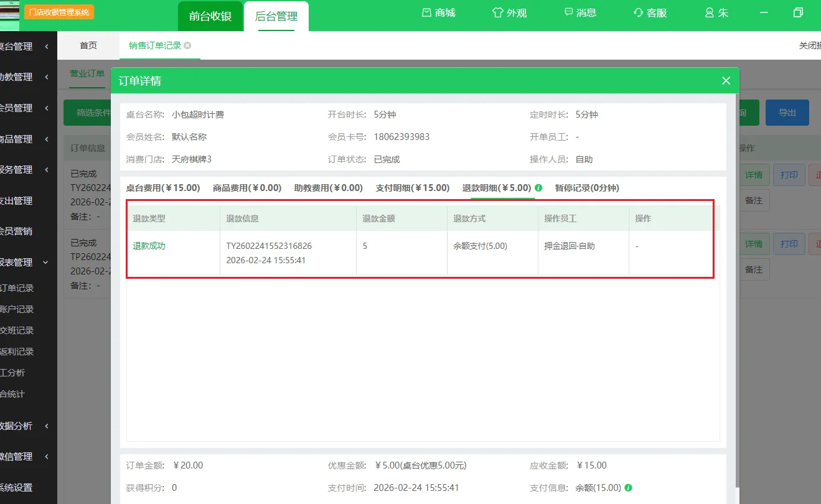Click info icon beside 余额(15.00)

(x=629, y=488)
